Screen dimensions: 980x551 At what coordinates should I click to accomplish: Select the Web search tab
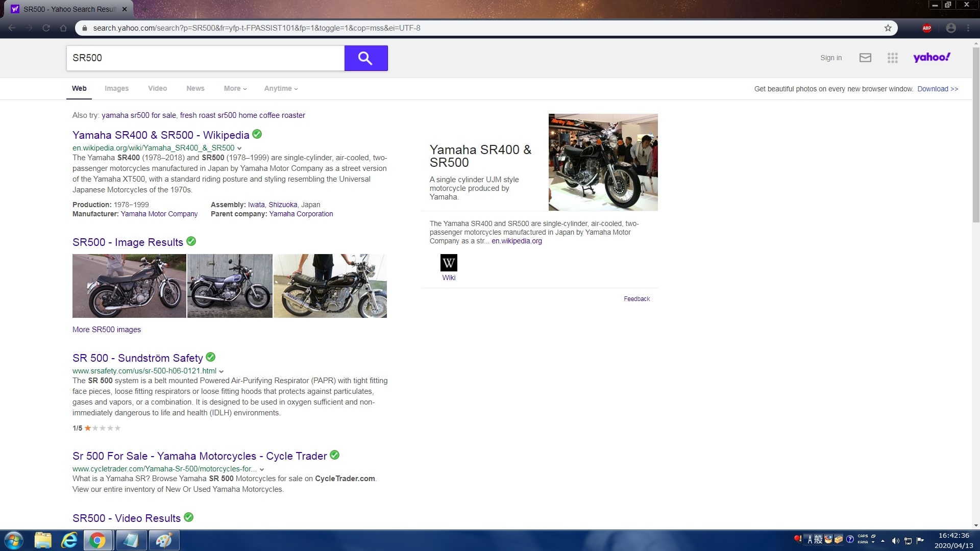tap(79, 88)
